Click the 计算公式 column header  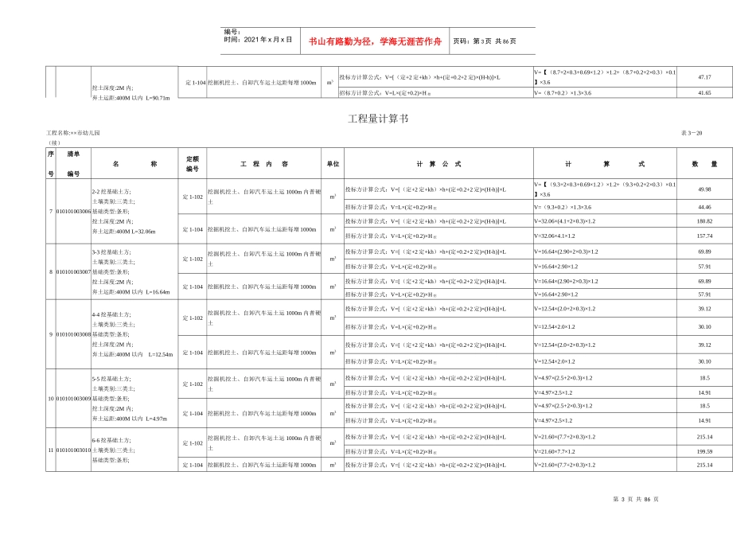438,164
